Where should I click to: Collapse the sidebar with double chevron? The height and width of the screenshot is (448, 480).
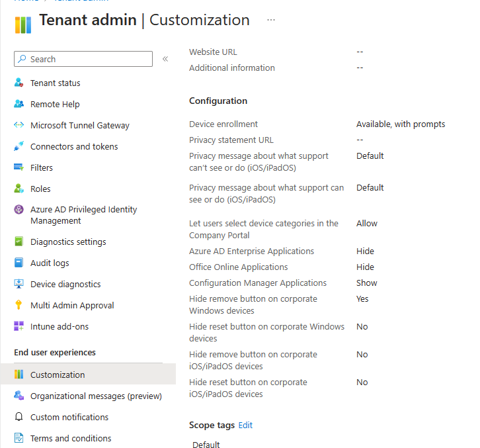pos(165,59)
